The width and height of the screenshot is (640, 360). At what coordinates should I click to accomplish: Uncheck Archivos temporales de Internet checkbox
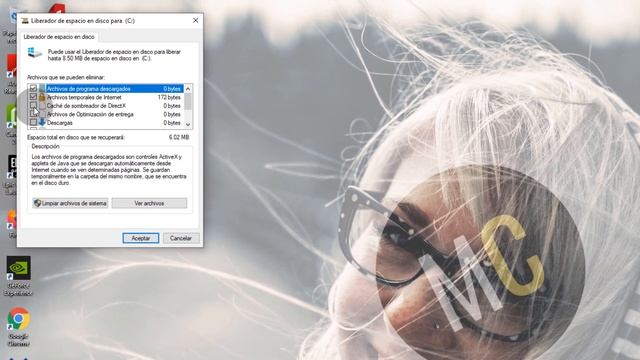[33, 97]
